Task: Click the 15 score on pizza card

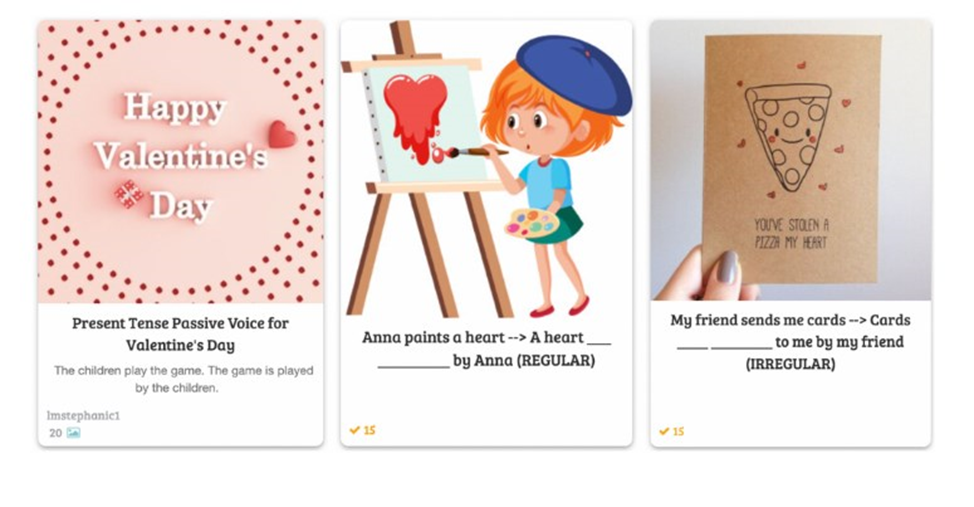Action: coord(678,431)
